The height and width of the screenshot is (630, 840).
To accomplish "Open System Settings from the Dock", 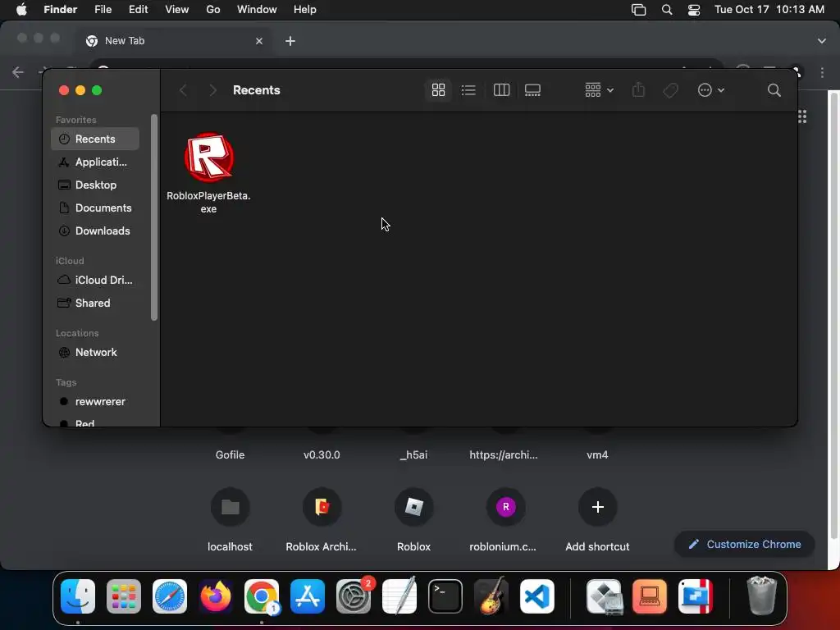I will pyautogui.click(x=354, y=596).
